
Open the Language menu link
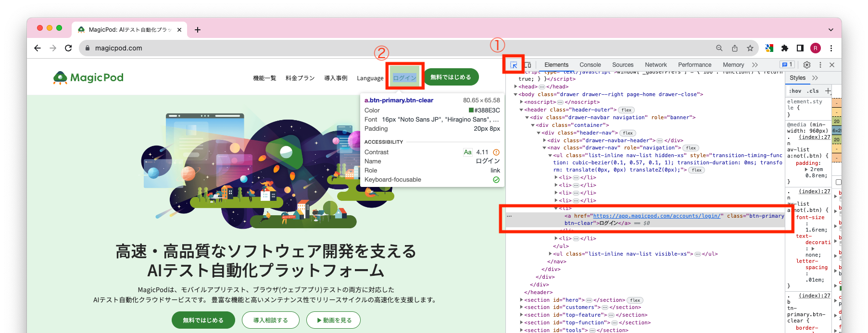coord(370,78)
